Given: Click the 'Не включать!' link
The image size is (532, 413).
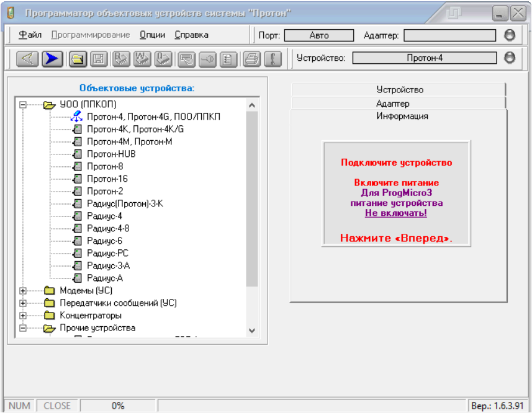Looking at the screenshot, I should point(395,213).
